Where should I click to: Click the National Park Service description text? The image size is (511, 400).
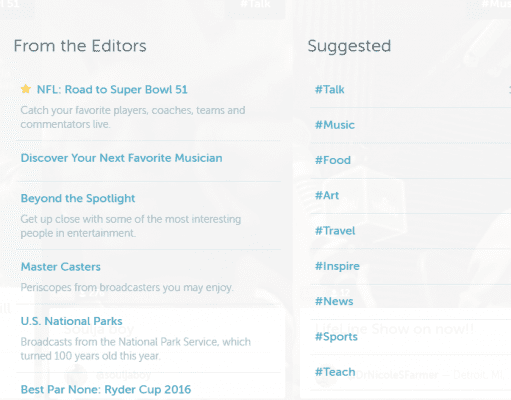[135, 349]
